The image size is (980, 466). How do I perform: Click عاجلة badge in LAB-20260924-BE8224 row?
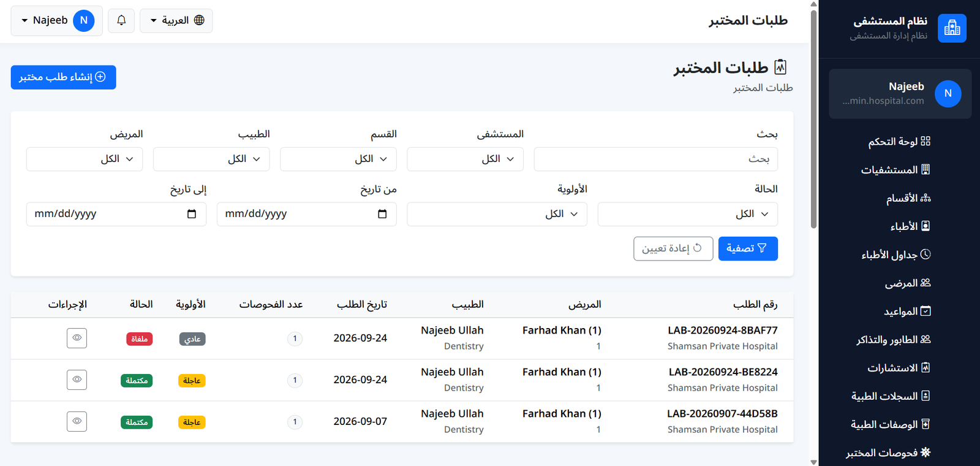pyautogui.click(x=192, y=381)
